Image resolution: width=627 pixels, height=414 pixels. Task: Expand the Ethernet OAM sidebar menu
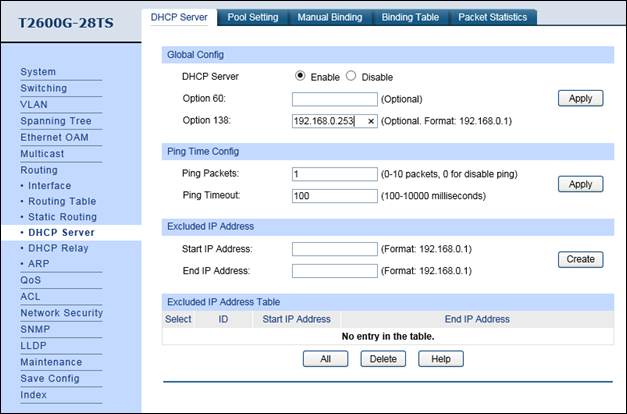(x=54, y=137)
